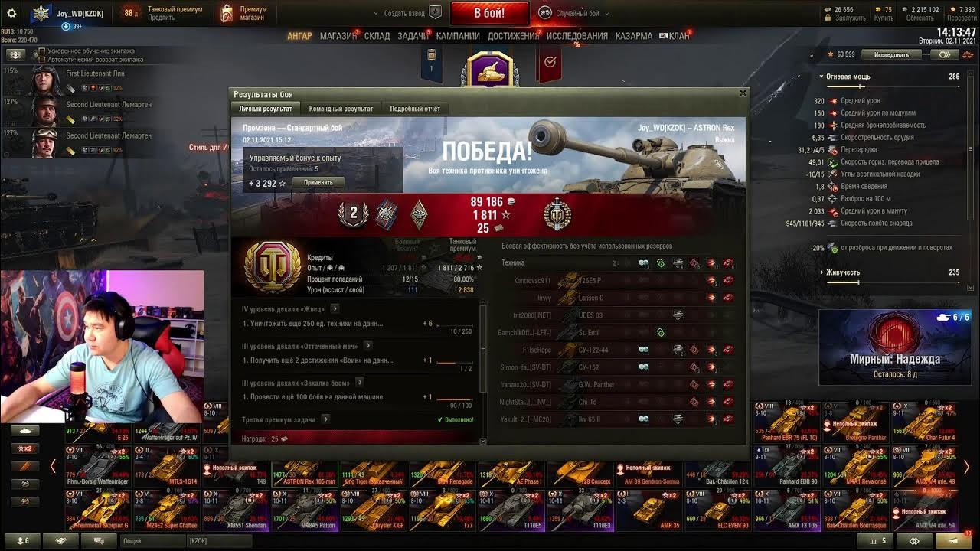Collapse the Огневая мощь section

tap(822, 77)
